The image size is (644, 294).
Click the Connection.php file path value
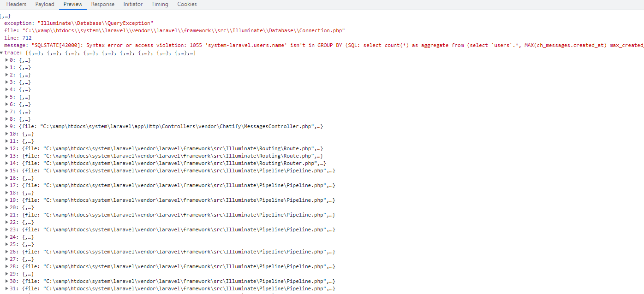coord(185,30)
